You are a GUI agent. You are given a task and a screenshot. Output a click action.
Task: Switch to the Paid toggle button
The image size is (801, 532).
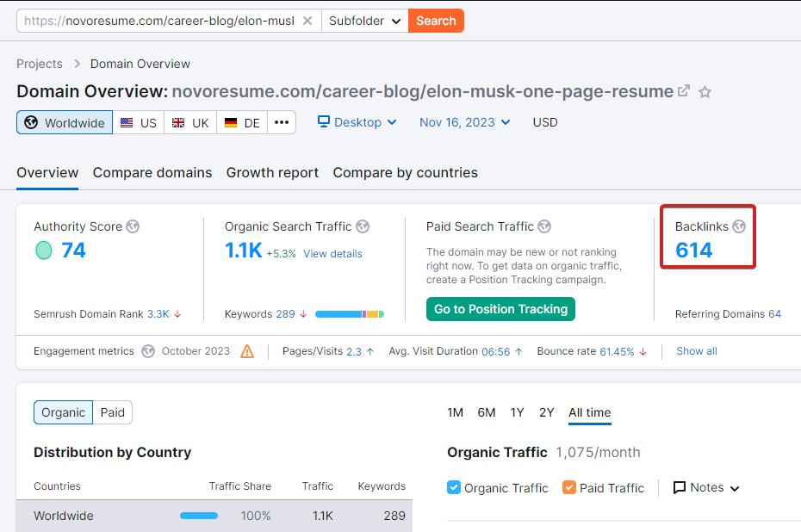point(112,412)
